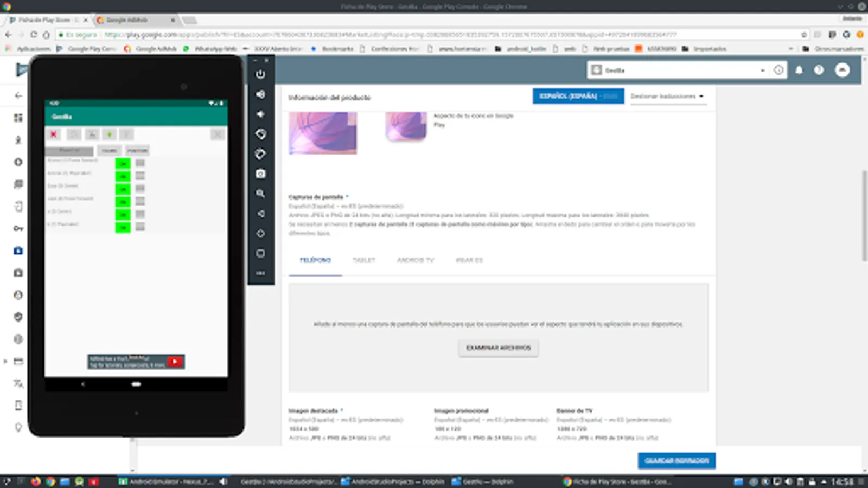
Task: Tap the green lightning button in the Gestfu app
Action: click(x=109, y=134)
